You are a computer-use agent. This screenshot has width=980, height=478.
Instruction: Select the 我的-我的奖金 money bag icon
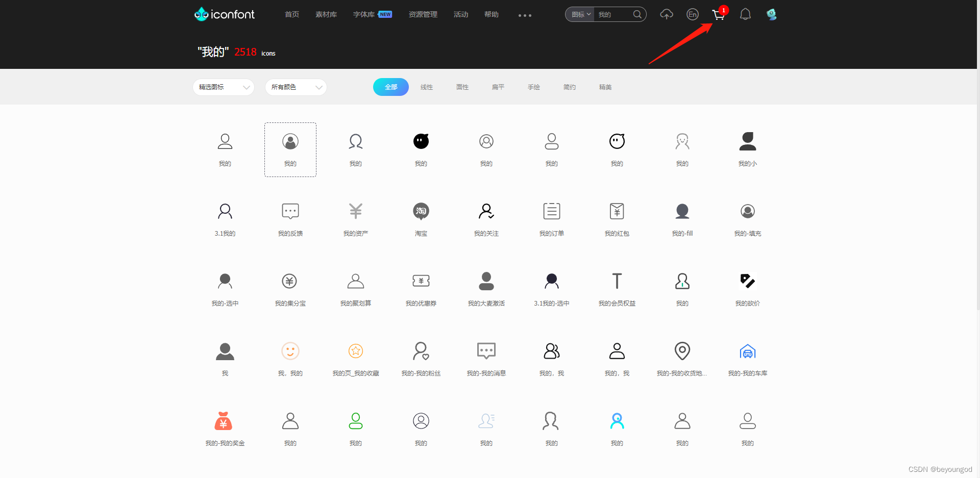pos(224,421)
